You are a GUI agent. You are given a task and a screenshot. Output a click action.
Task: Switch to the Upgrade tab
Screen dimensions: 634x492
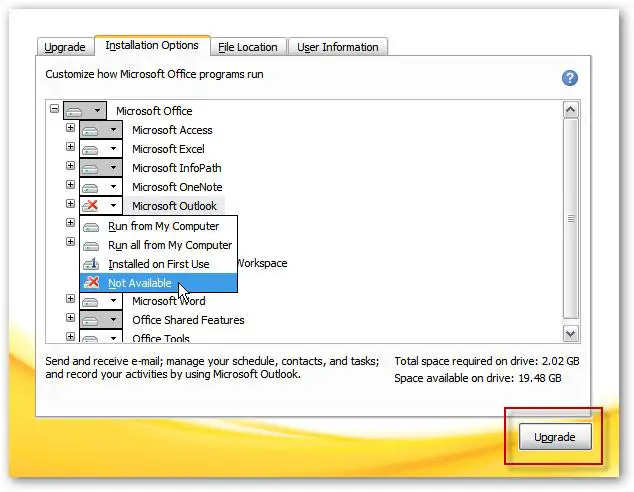click(65, 47)
